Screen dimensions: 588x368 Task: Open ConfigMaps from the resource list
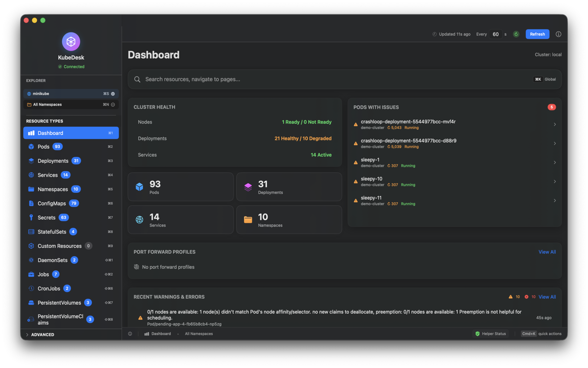(32, 203)
